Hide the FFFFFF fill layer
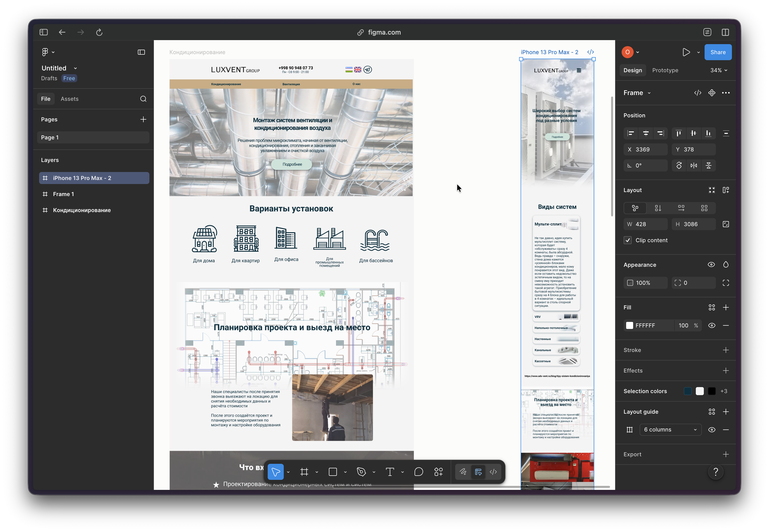Image resolution: width=769 pixels, height=532 pixels. tap(712, 325)
